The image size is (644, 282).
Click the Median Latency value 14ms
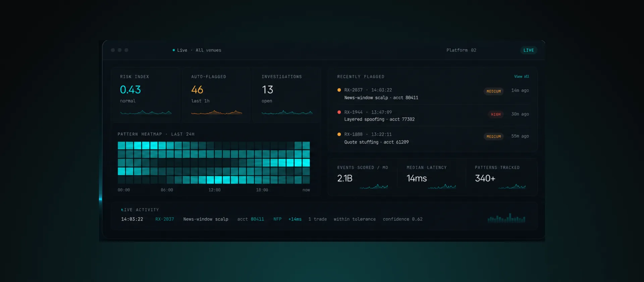point(417,178)
